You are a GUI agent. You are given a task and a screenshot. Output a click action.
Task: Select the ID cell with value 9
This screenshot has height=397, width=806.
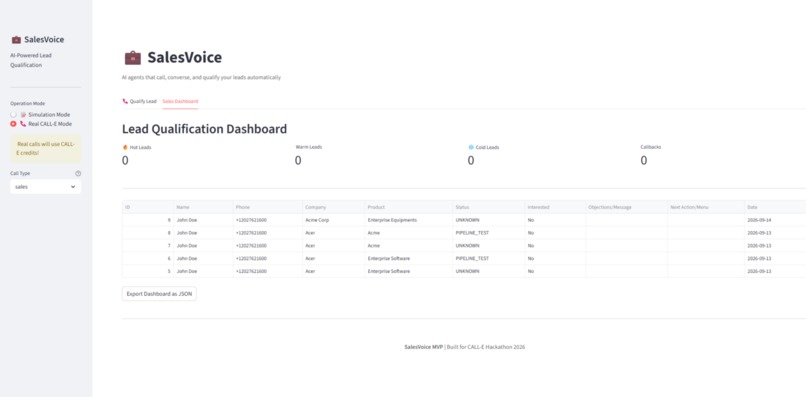point(148,220)
